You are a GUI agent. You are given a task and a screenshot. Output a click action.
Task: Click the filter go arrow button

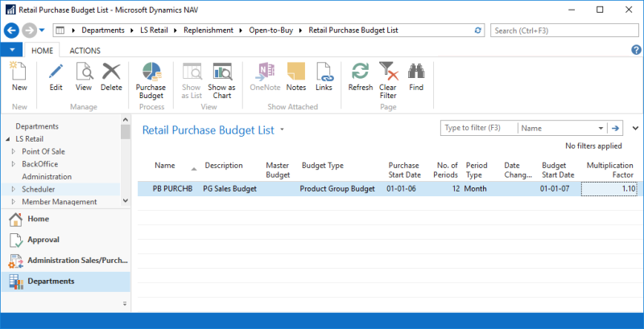tap(615, 128)
